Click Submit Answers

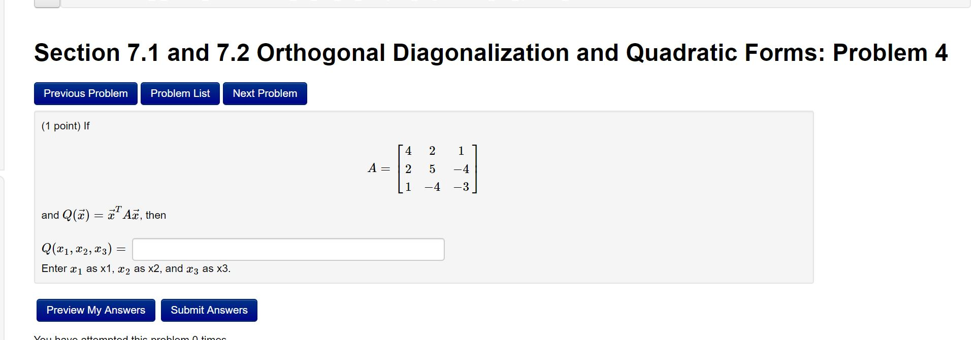[209, 310]
